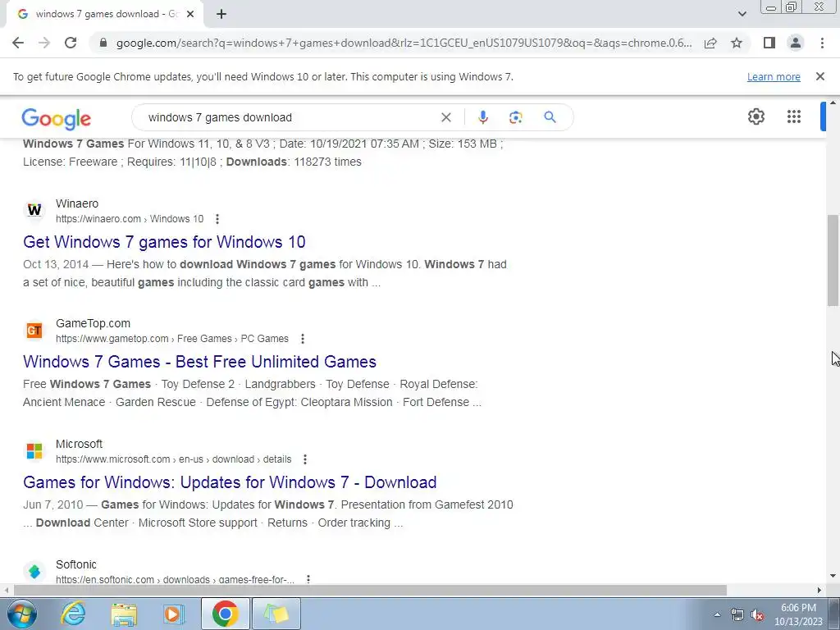This screenshot has width=840, height=630.
Task: Open Games for Windows: Updates for Windows 7
Action: (230, 482)
